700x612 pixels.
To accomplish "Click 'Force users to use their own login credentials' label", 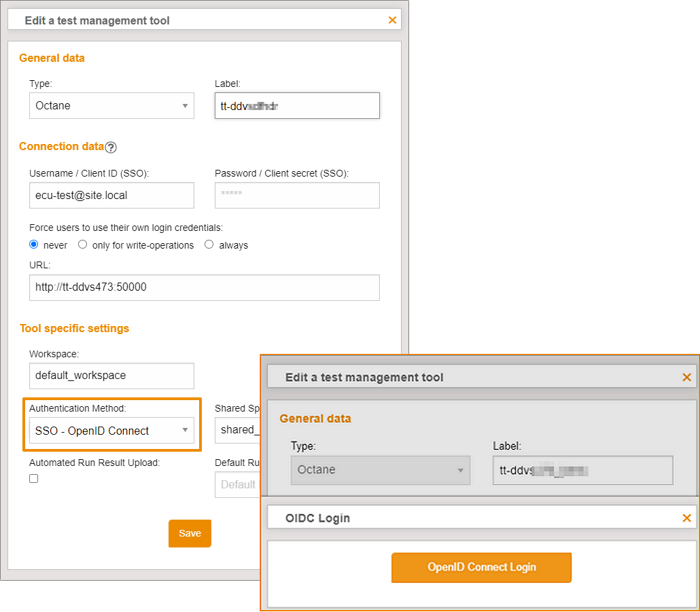I will click(x=126, y=228).
